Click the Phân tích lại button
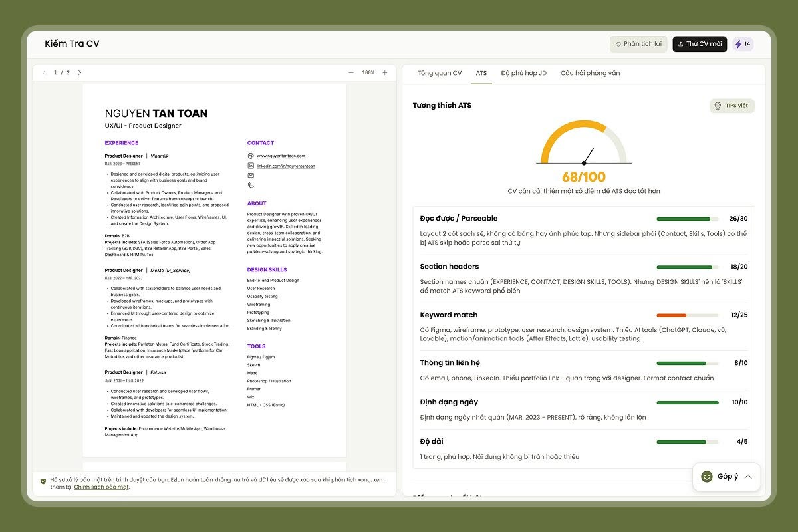 pos(638,44)
